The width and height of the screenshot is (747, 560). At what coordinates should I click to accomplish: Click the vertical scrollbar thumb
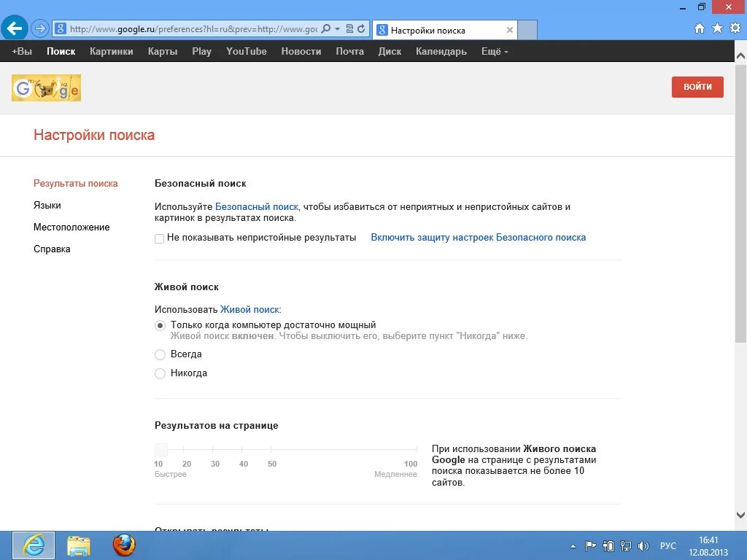point(741,204)
